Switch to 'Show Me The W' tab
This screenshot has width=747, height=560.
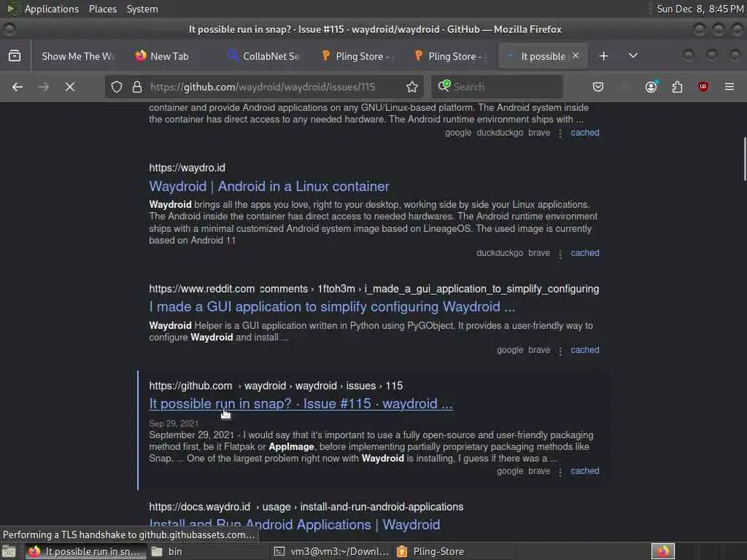(77, 56)
